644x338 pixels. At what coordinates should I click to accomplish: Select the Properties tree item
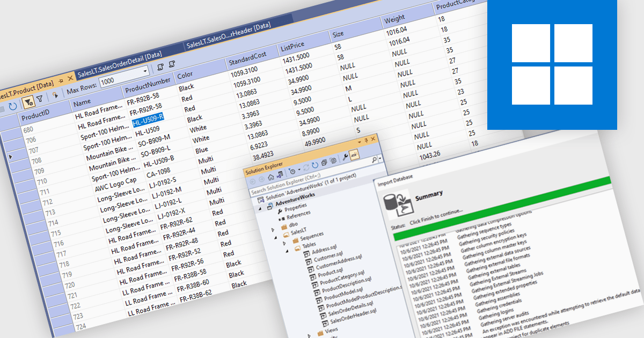(295, 208)
